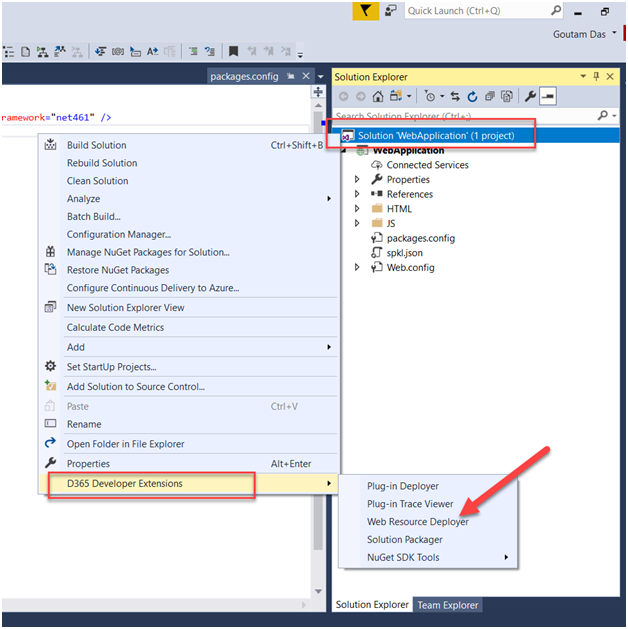Click Sync with Active Document icon
628x629 pixels.
click(x=455, y=96)
